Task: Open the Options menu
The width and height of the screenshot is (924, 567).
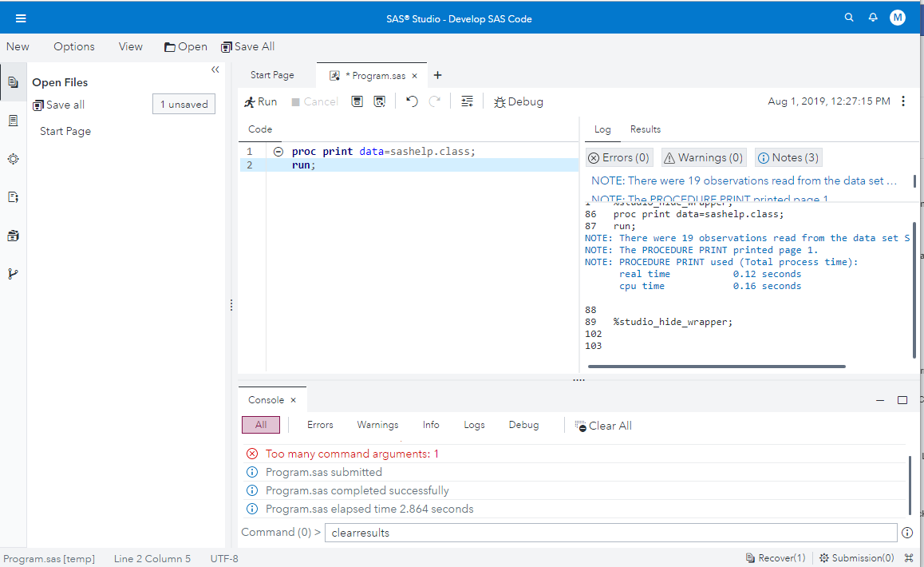Action: pyautogui.click(x=74, y=46)
